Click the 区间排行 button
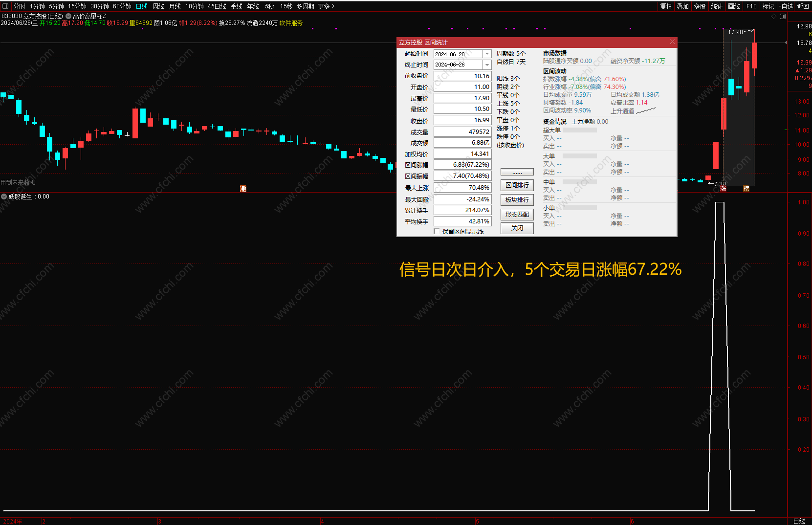812x525 pixels. pos(517,185)
